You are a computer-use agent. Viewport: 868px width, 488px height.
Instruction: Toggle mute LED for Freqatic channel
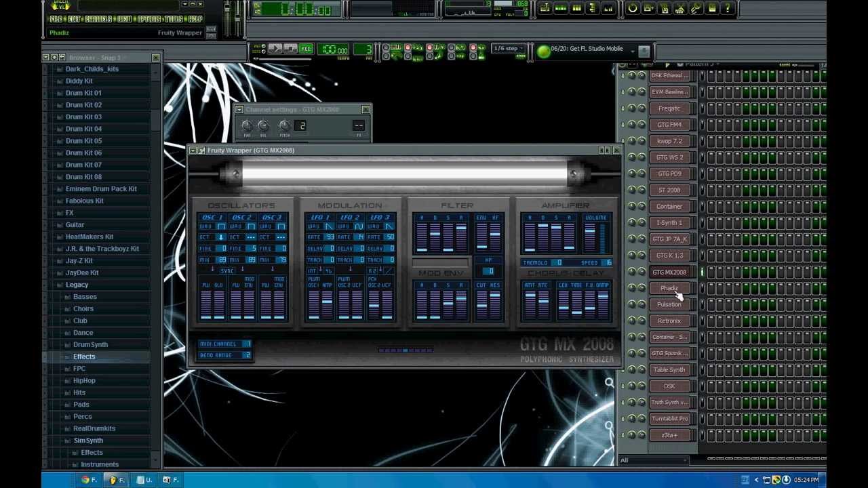point(624,108)
